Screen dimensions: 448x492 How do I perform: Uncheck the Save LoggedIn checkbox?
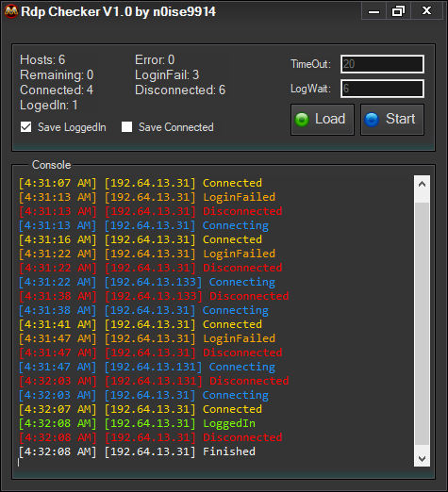[x=25, y=127]
